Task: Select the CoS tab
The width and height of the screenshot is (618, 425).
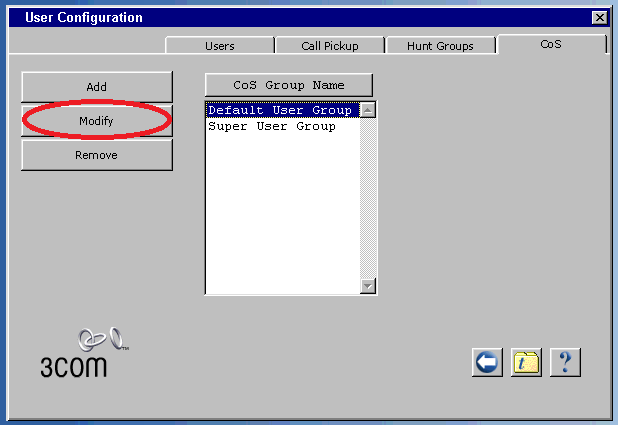Action: tap(551, 45)
